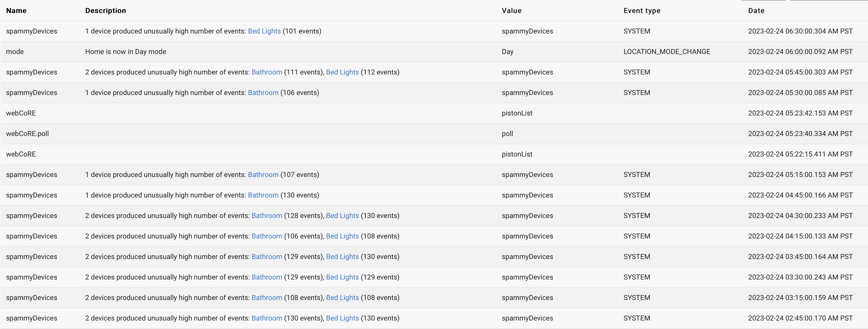The height and width of the screenshot is (329, 868).
Task: Click 'pistonList' value in 05:22:15 row
Action: click(x=517, y=154)
